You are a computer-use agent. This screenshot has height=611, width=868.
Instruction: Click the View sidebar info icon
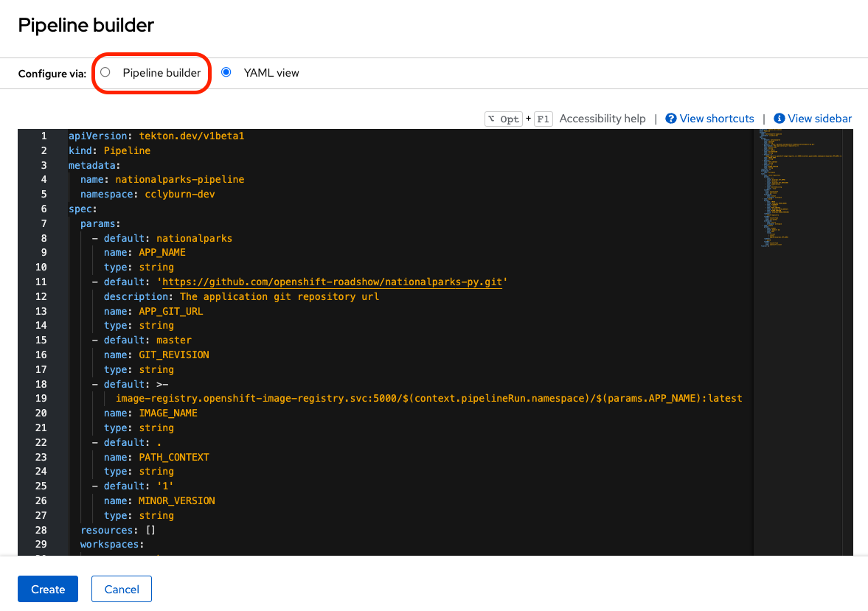[x=780, y=119]
